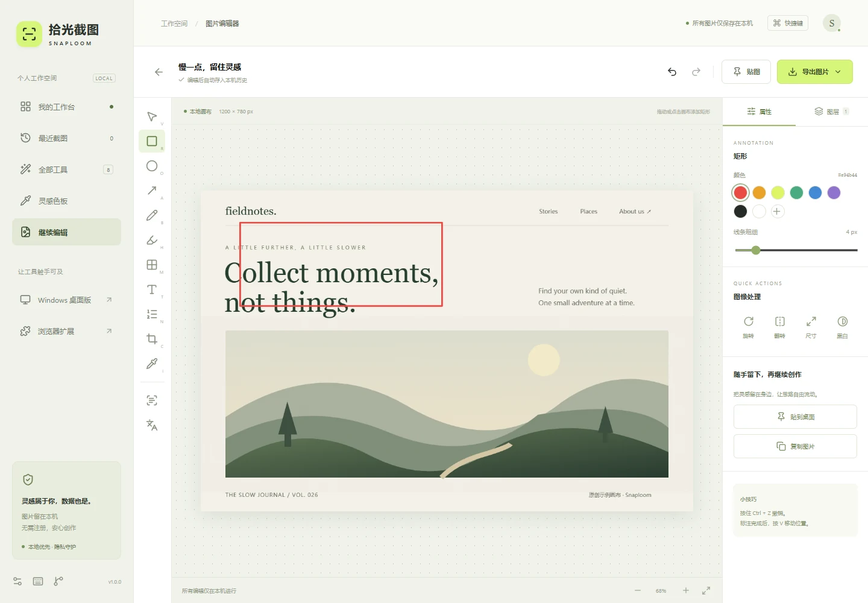The width and height of the screenshot is (868, 603).
Task: Adjust the 线条粗细 line thickness slider
Action: click(796, 250)
